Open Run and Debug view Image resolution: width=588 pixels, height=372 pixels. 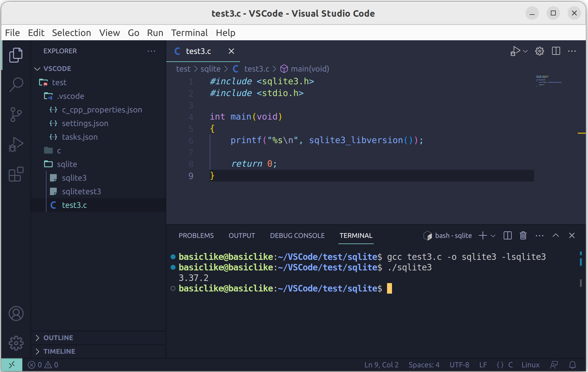pos(16,144)
